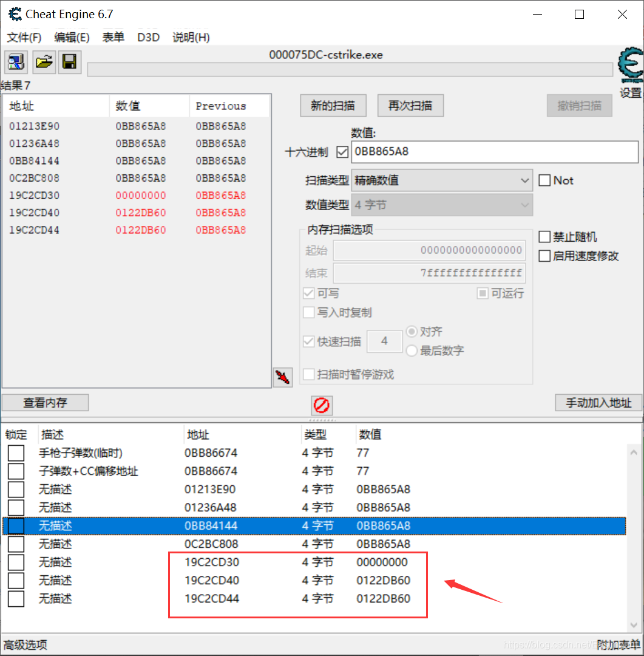
Task: Click the 类型 column header in address table
Action: (x=328, y=435)
